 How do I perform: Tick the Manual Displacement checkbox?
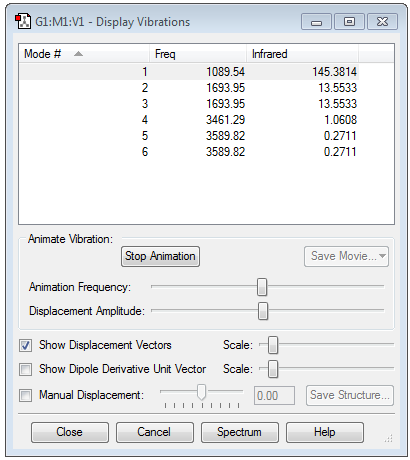26,396
